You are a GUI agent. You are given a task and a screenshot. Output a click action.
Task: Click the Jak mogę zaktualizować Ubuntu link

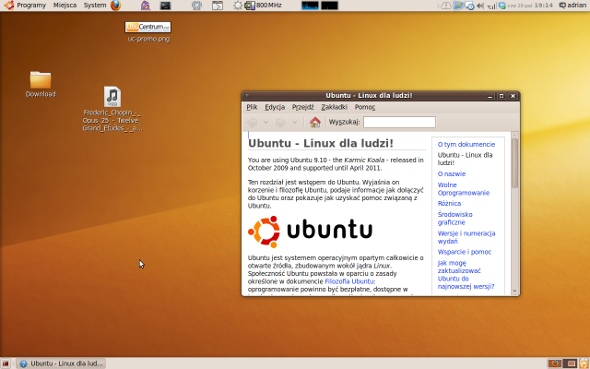[x=466, y=275]
